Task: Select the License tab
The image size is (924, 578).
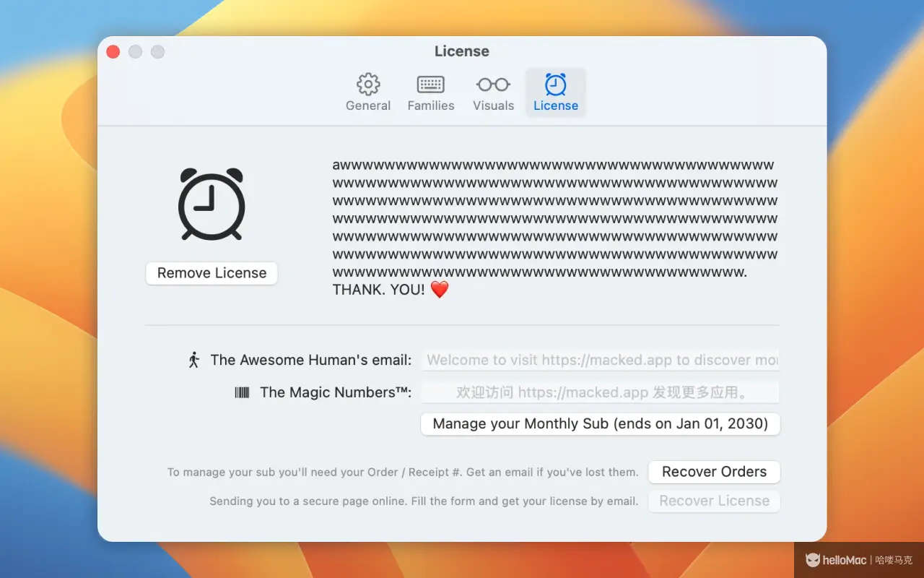Action: pos(556,92)
